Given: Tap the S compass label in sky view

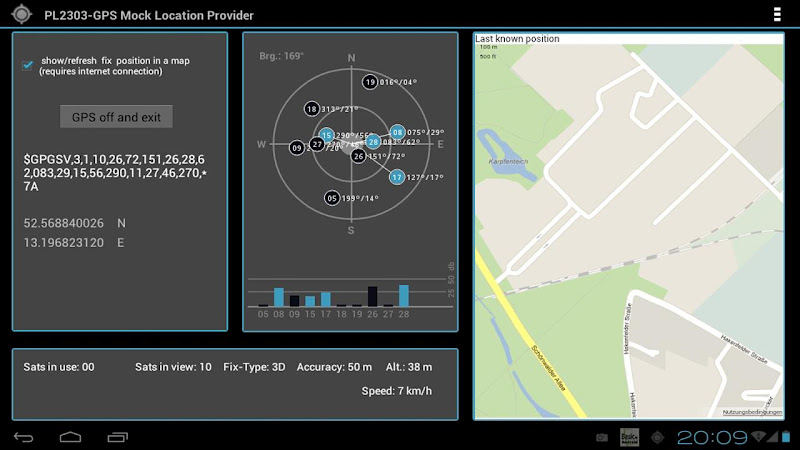Looking at the screenshot, I should click(351, 231).
